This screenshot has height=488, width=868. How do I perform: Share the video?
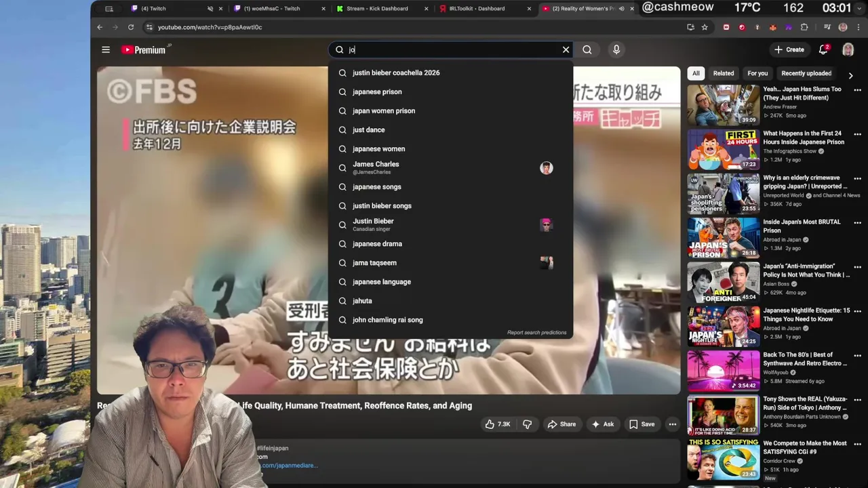[561, 424]
